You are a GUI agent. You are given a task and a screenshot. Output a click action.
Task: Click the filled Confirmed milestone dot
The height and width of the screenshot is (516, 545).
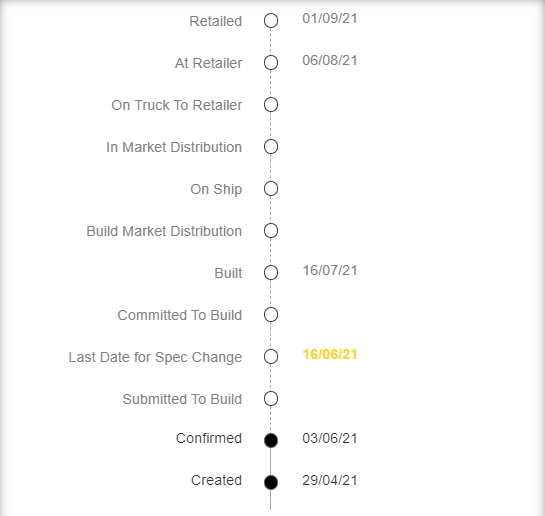271,440
